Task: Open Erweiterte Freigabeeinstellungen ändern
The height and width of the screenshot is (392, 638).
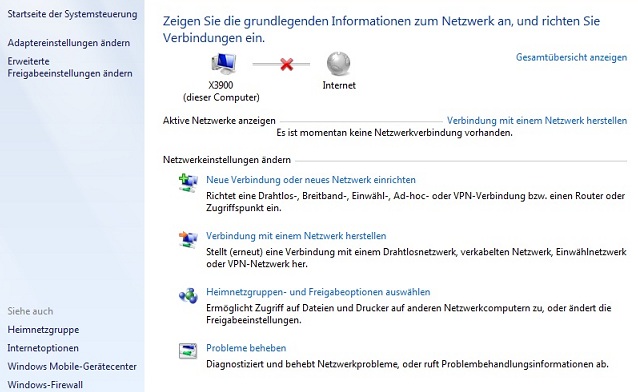Action: 70,68
